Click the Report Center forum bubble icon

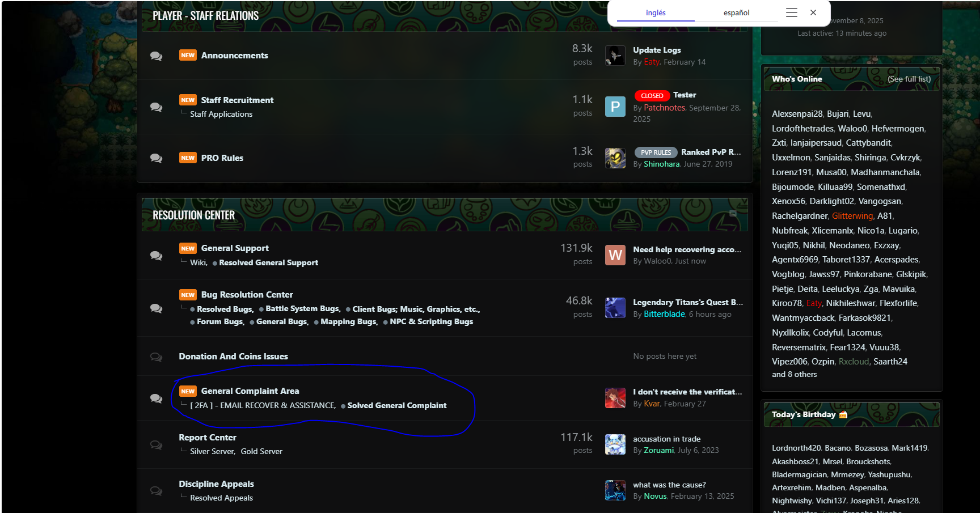(156, 444)
